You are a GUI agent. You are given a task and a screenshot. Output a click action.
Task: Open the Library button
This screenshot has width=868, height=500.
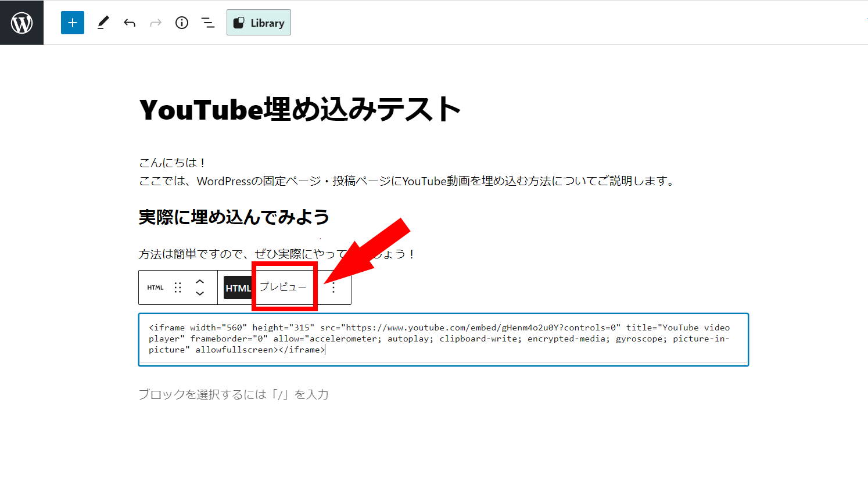click(259, 23)
